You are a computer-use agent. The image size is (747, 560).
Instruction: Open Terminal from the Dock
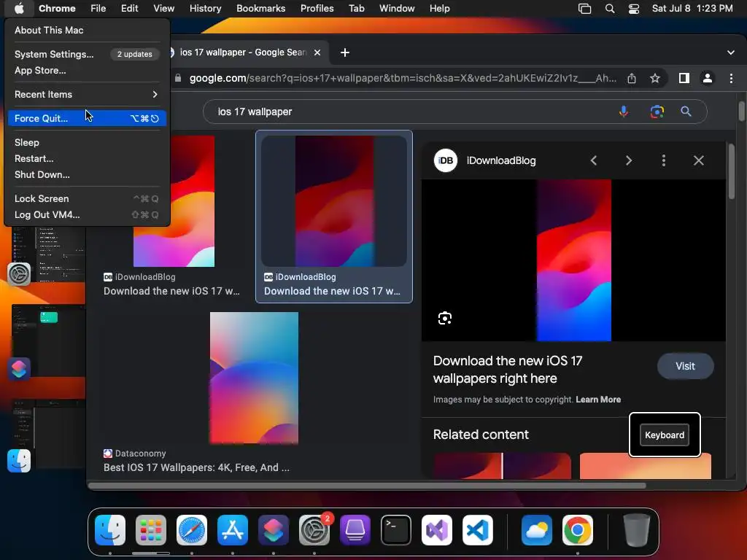click(396, 530)
